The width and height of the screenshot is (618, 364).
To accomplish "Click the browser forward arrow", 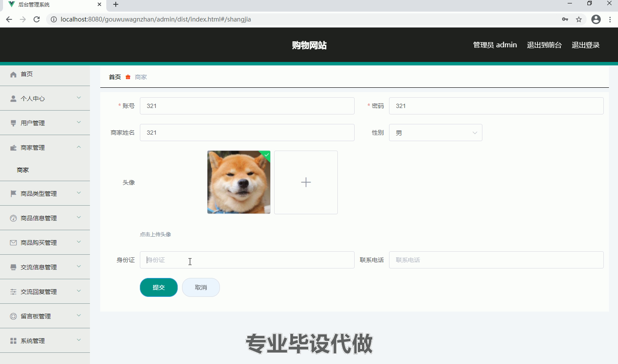I will pyautogui.click(x=23, y=19).
